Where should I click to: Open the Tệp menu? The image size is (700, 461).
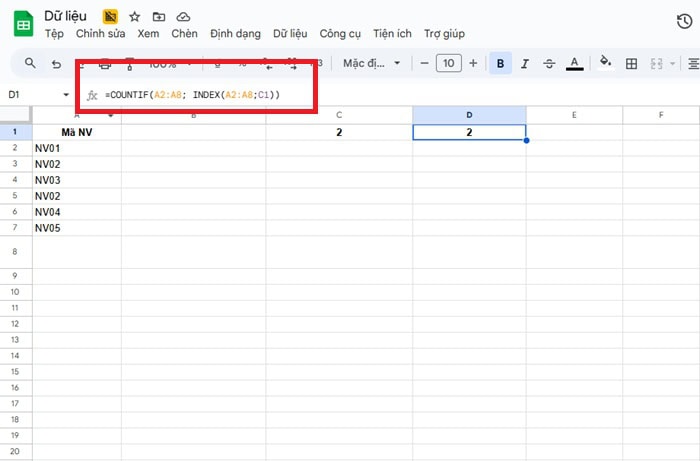coord(54,33)
